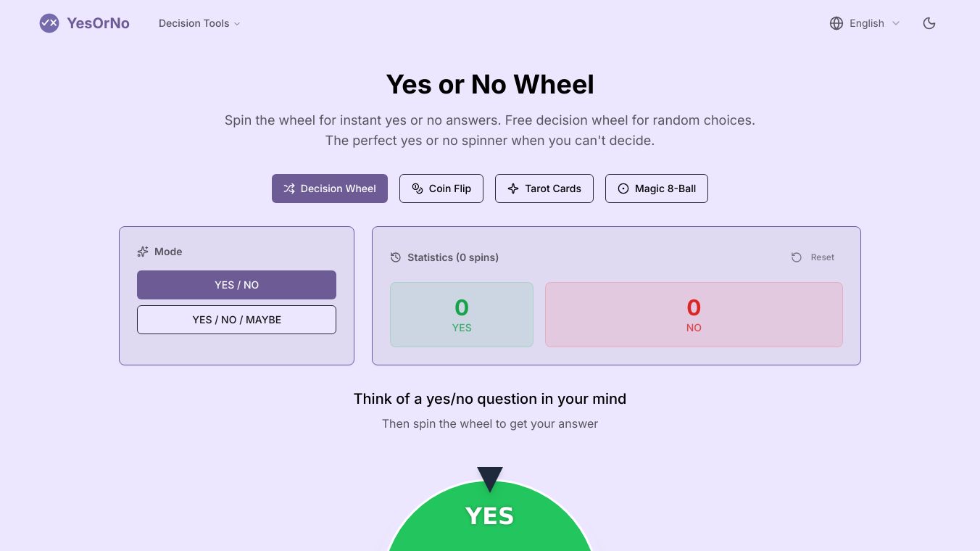Click the YesOrNo checkmark logo icon
The image size is (980, 551).
pos(49,23)
